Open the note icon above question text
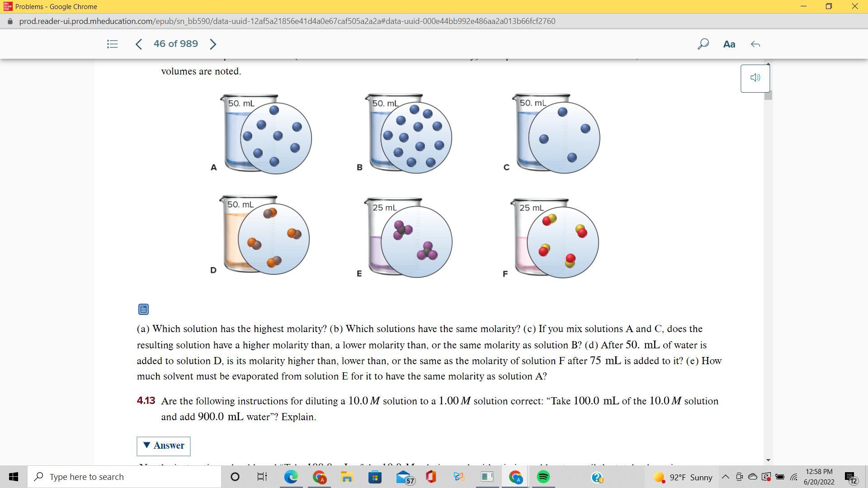This screenshot has width=868, height=488. click(143, 310)
